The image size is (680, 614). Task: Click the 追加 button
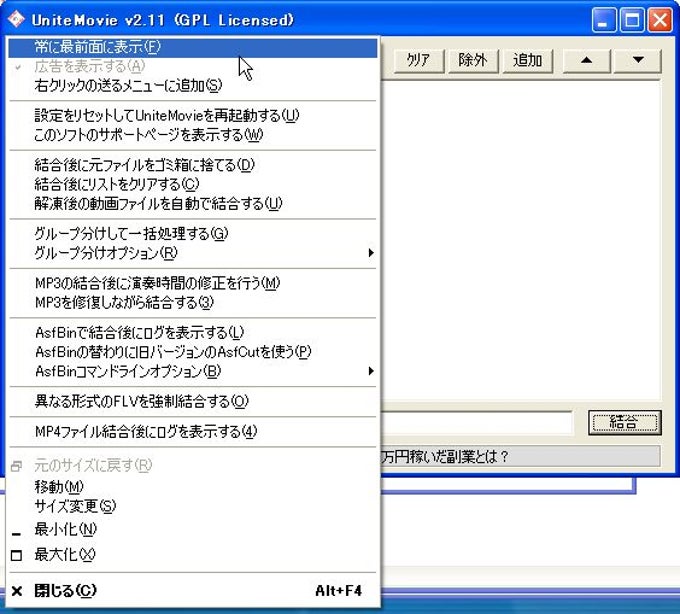(528, 60)
